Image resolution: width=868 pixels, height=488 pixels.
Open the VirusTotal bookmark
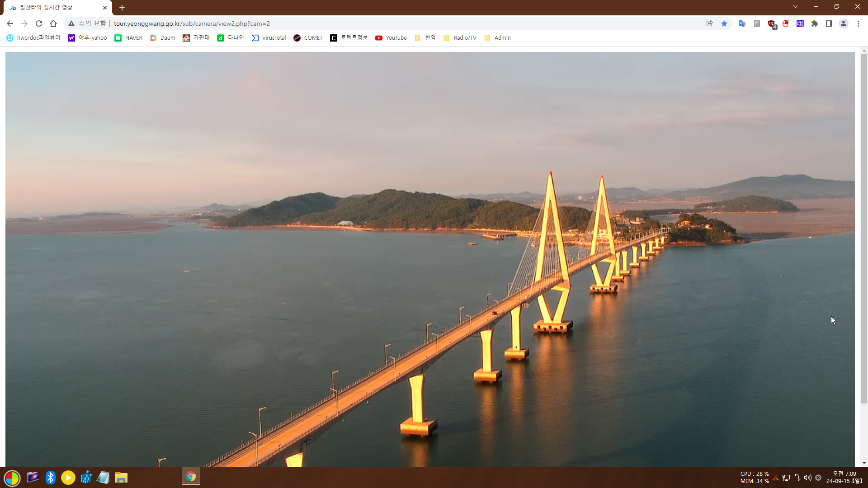tap(269, 38)
